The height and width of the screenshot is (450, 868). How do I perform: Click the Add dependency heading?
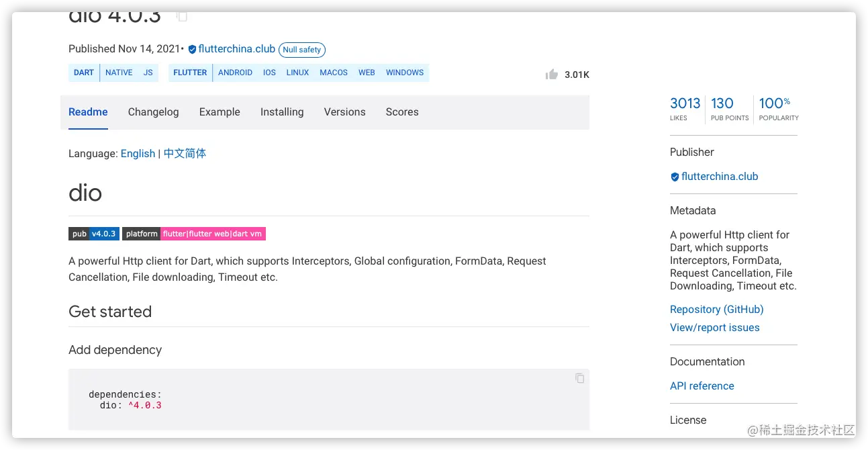115,350
